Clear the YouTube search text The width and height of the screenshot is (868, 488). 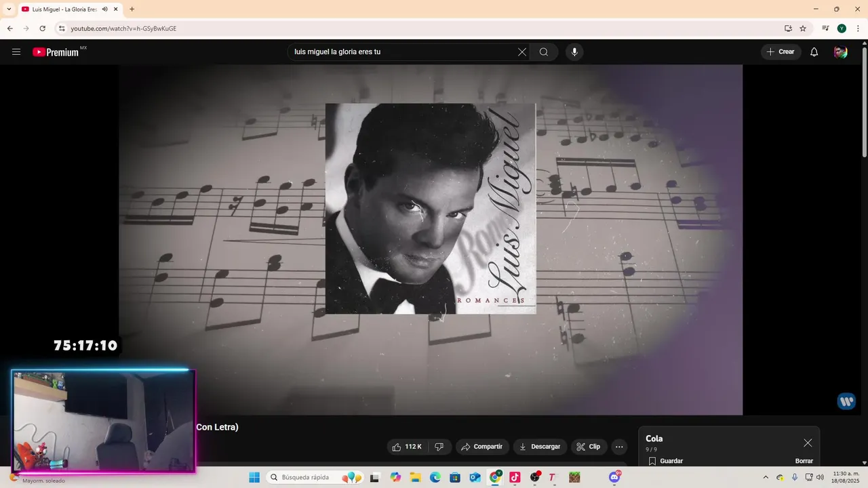(x=522, y=52)
